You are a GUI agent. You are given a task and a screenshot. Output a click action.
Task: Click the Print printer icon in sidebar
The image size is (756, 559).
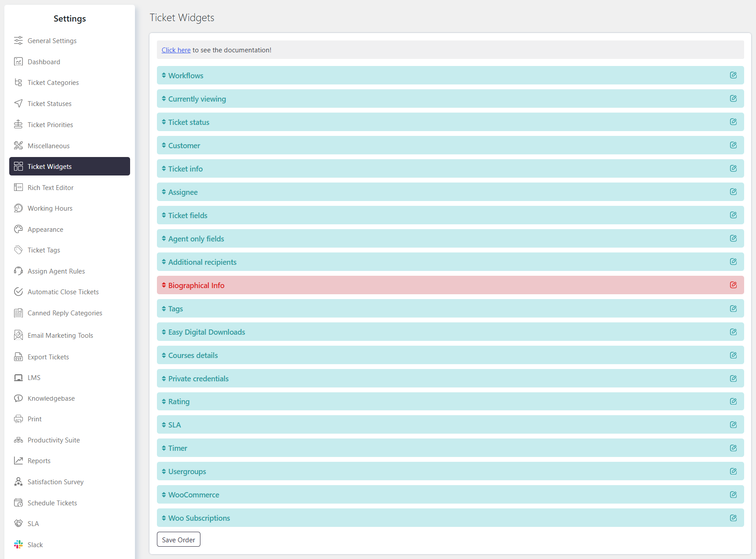[x=18, y=419]
